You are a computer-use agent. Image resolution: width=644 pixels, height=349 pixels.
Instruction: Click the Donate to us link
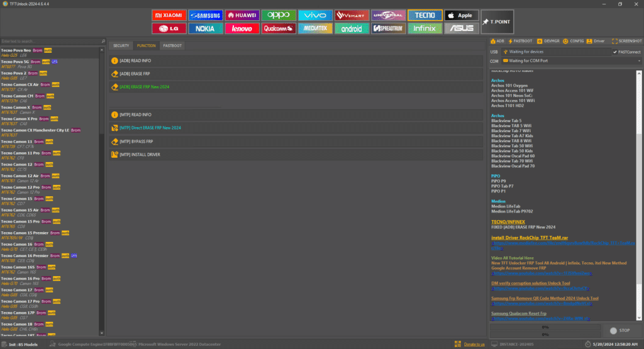pos(474,345)
